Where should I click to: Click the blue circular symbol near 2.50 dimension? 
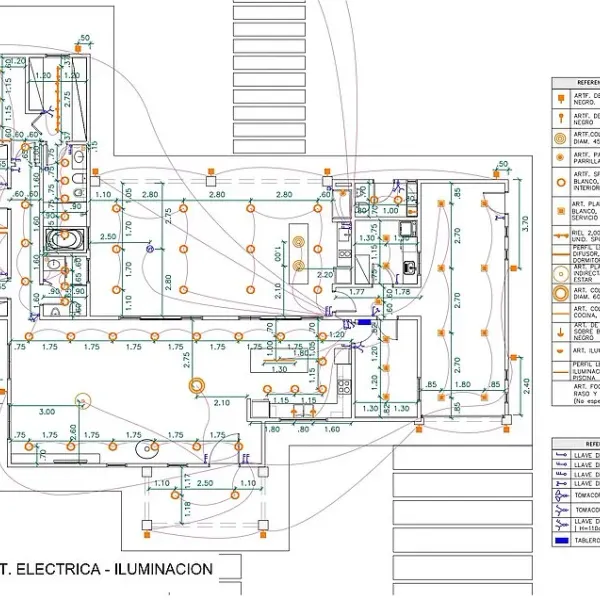[150, 249]
